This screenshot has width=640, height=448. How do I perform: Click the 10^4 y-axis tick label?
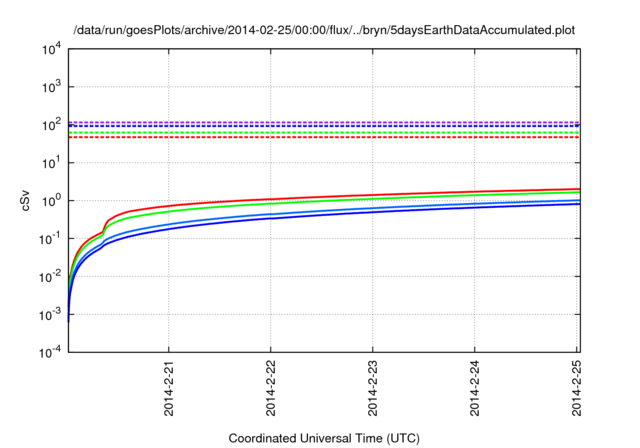pyautogui.click(x=51, y=50)
